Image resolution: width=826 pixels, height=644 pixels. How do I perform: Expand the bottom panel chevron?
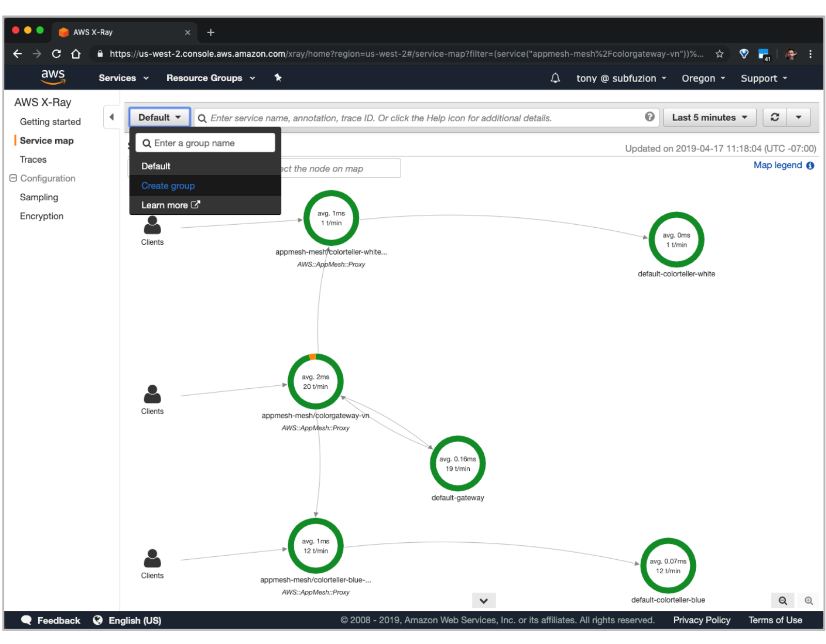pos(484,601)
